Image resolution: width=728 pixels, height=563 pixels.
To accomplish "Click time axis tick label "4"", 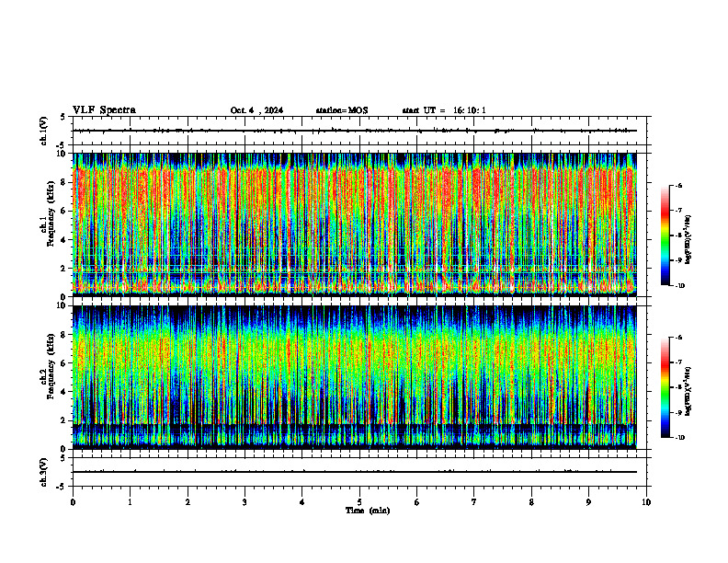I will point(302,502).
